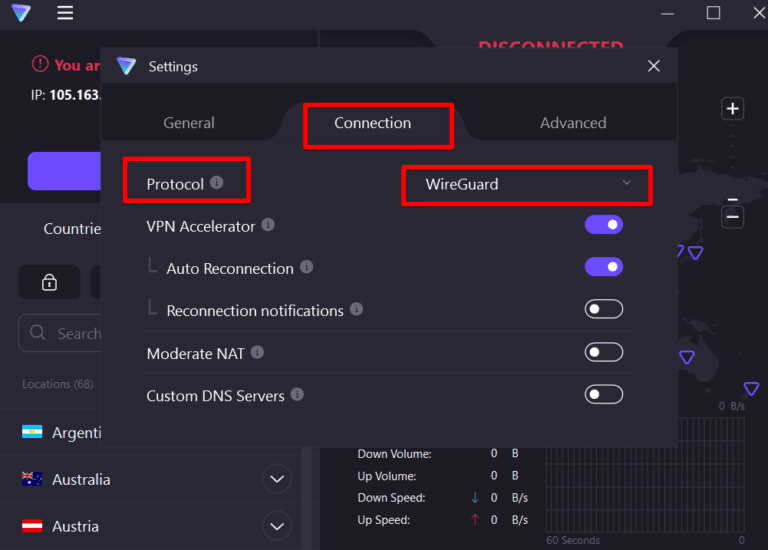Viewport: 768px width, 550px height.
Task: Click the VPN Accelerator info icon
Action: click(268, 226)
